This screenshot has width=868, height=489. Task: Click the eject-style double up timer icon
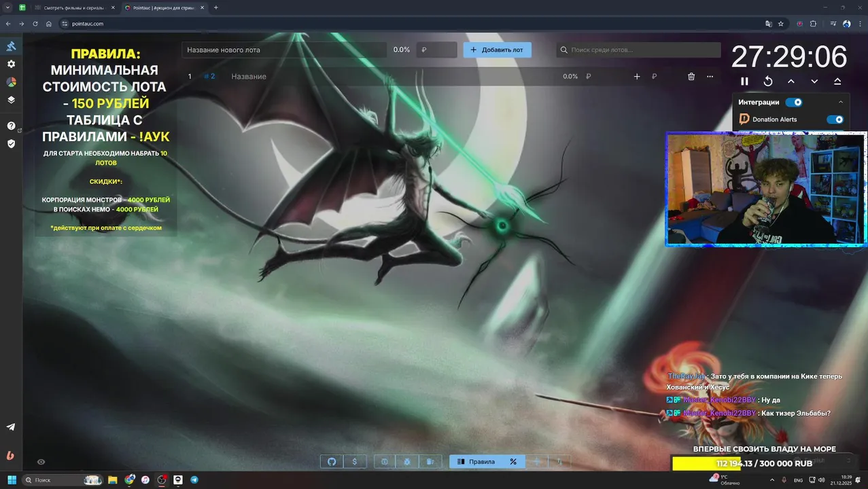pyautogui.click(x=837, y=81)
